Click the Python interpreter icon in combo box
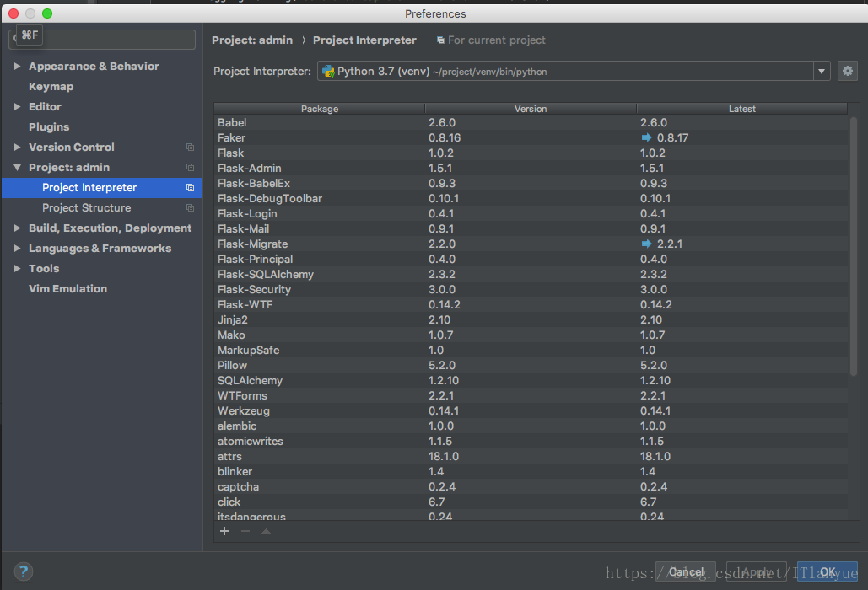Viewport: 868px width, 590px height. click(328, 72)
